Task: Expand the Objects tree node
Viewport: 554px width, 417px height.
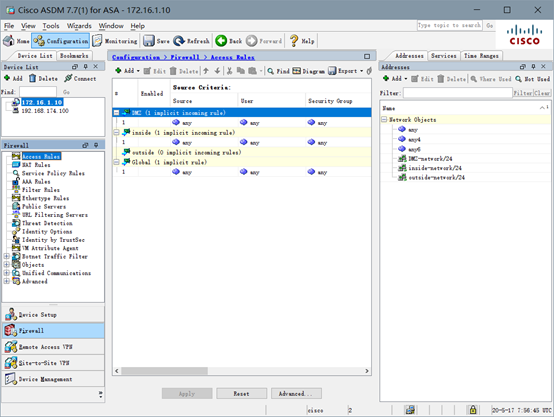Action: pyautogui.click(x=6, y=264)
